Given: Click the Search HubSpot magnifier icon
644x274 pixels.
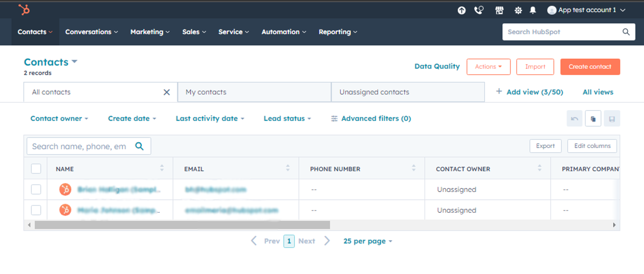Looking at the screenshot, I should pyautogui.click(x=626, y=32).
